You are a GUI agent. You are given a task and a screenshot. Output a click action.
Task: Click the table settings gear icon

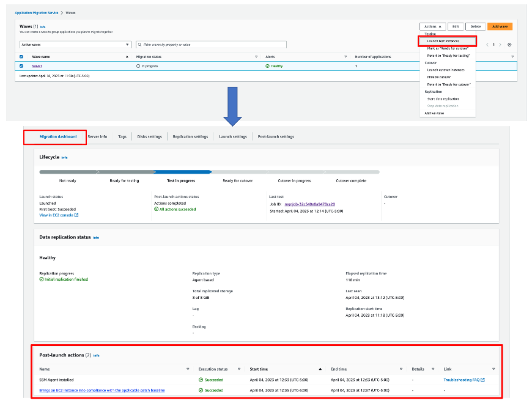tap(509, 45)
